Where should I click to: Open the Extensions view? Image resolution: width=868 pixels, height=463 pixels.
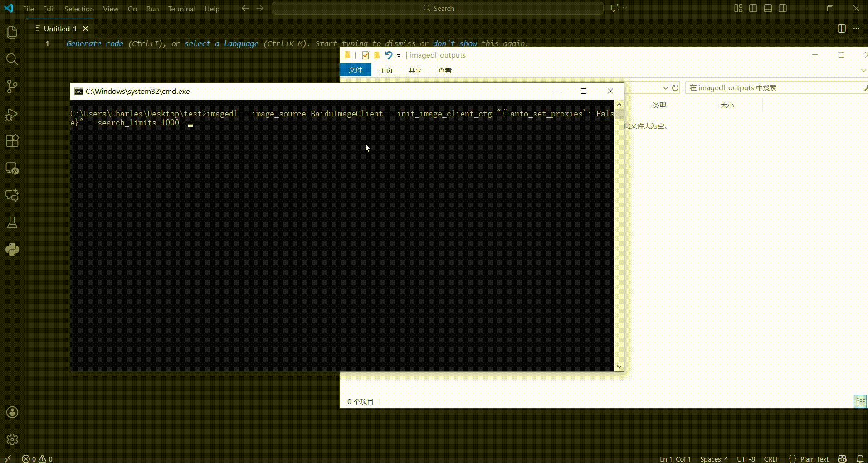[x=12, y=141]
